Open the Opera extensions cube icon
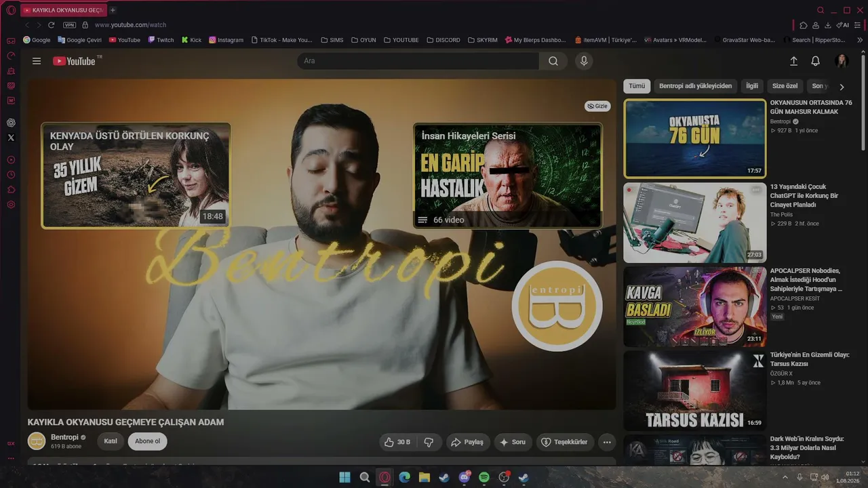Image resolution: width=868 pixels, height=488 pixels. [x=804, y=25]
